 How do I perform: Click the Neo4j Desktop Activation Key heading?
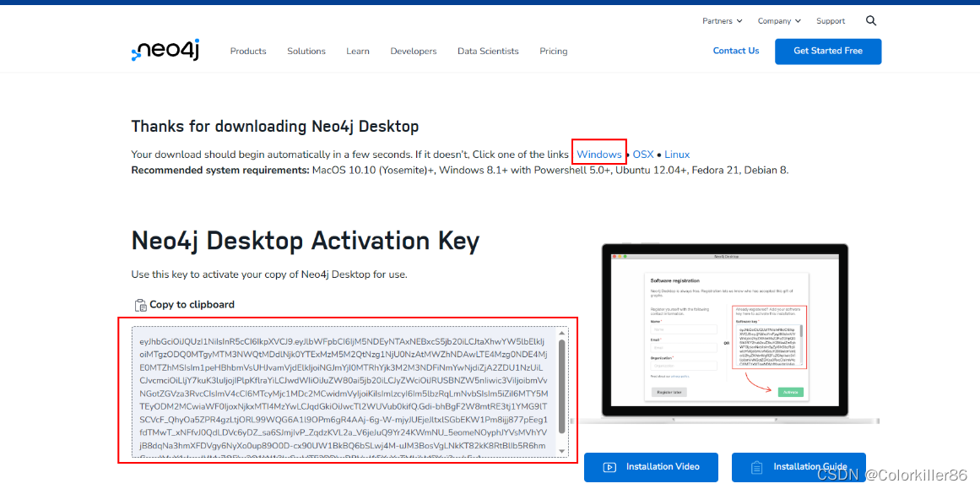[306, 241]
